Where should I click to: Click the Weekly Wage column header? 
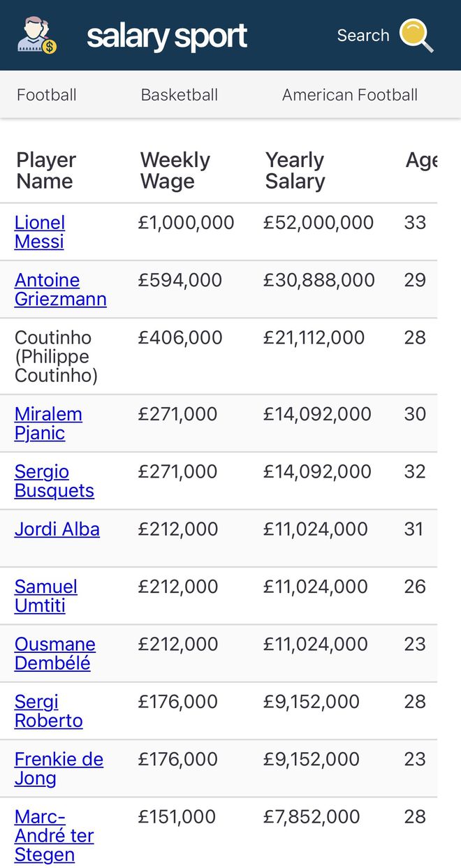(175, 170)
